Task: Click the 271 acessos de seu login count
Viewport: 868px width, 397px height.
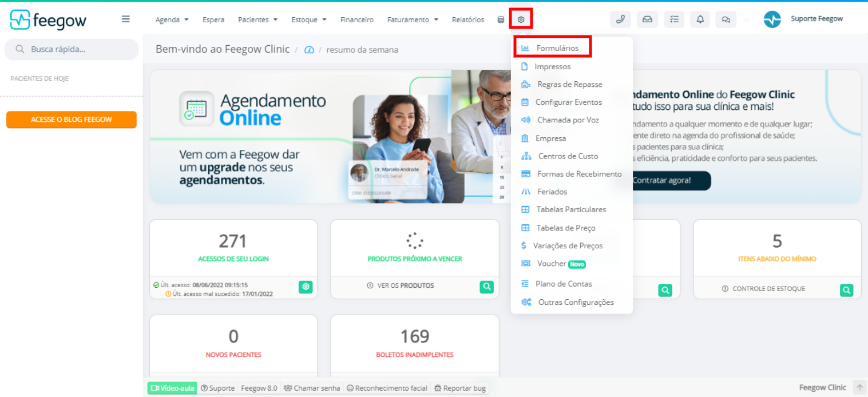Action: point(233,241)
